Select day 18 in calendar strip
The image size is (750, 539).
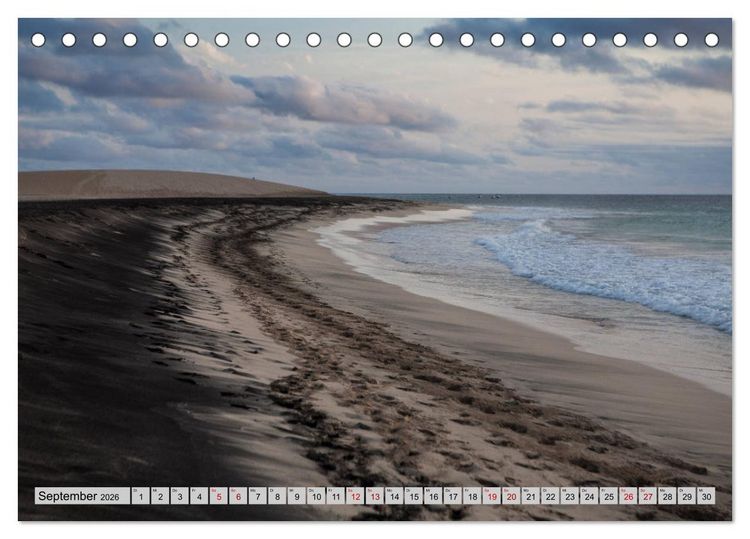[473, 495]
